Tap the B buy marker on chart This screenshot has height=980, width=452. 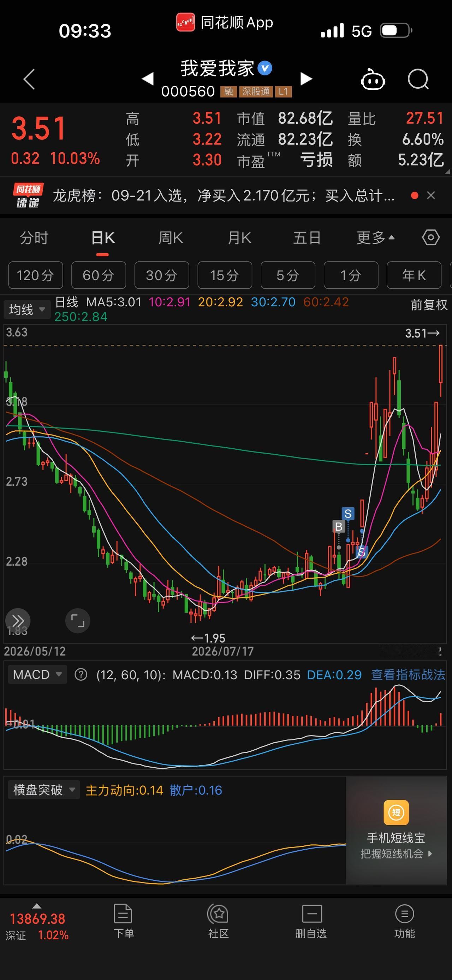[338, 526]
